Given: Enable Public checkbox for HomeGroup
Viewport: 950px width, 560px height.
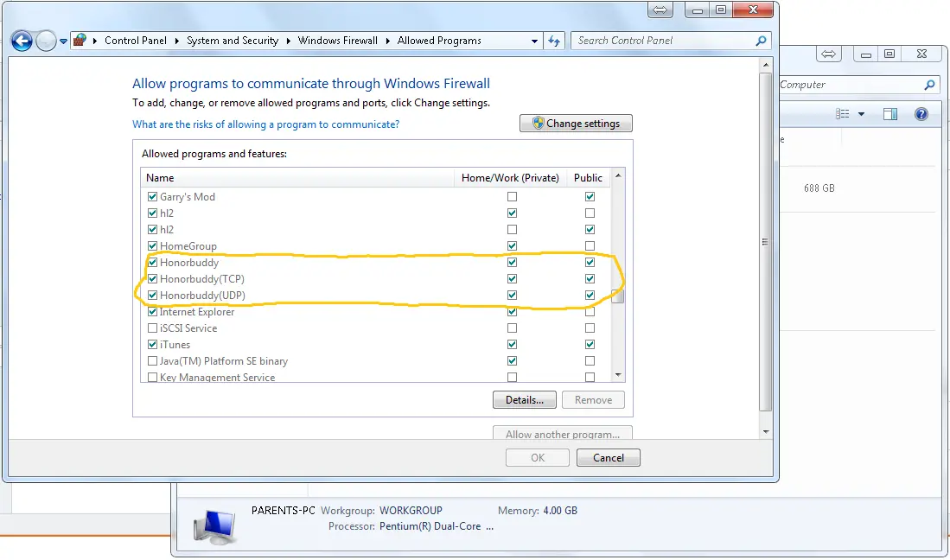Looking at the screenshot, I should pos(590,246).
